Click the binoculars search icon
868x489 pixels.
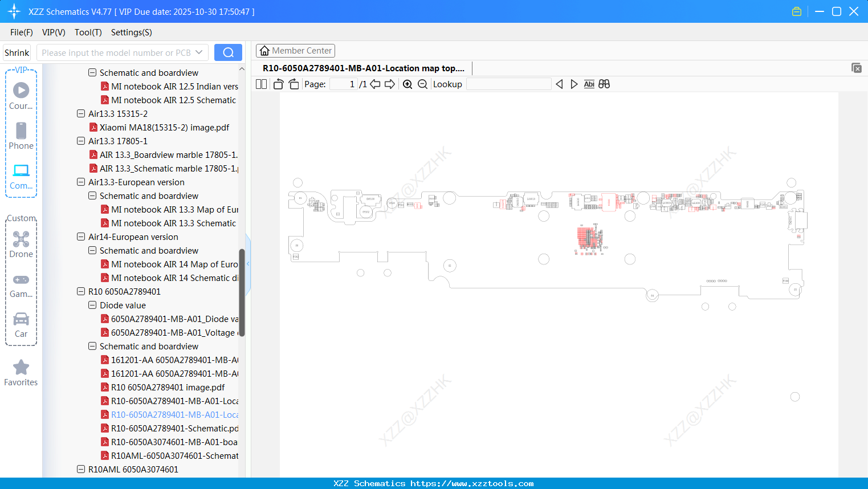tap(604, 84)
